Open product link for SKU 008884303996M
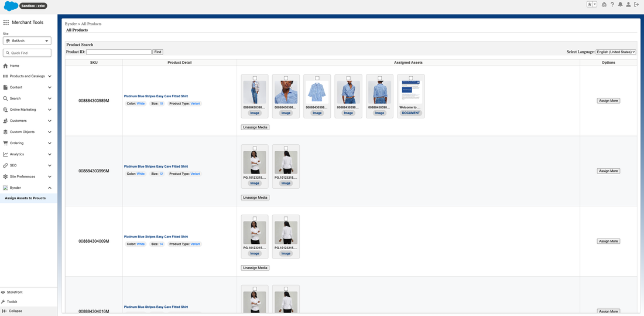Screen dimensions: 644x316 pyautogui.click(x=156, y=167)
